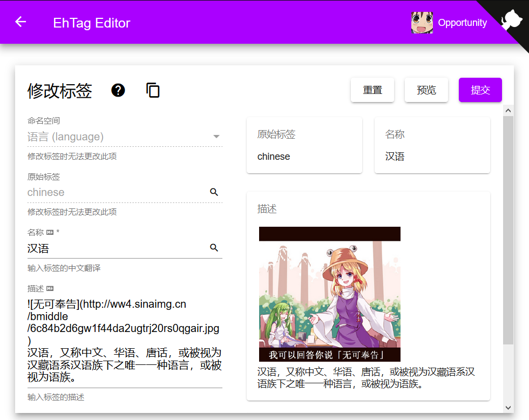Submit the tag with 提交 button
This screenshot has height=420, width=529.
[480, 90]
